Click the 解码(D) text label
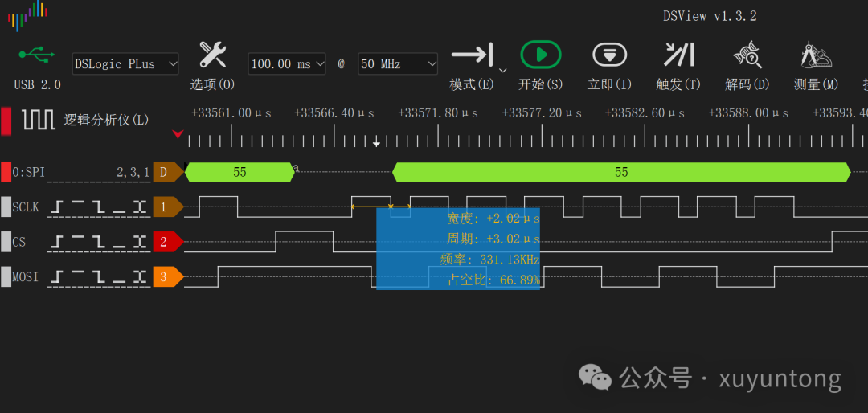This screenshot has height=413, width=868. [747, 84]
